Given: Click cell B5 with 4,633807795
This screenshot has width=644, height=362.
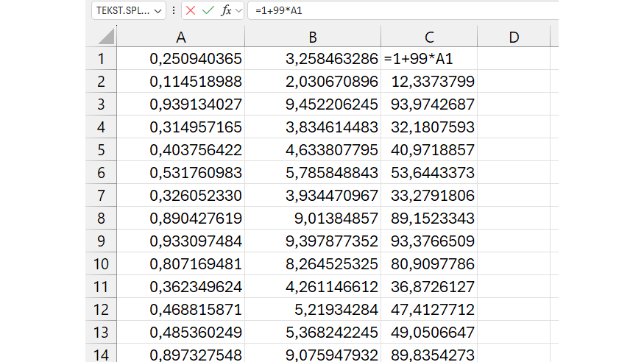Looking at the screenshot, I should (313, 150).
